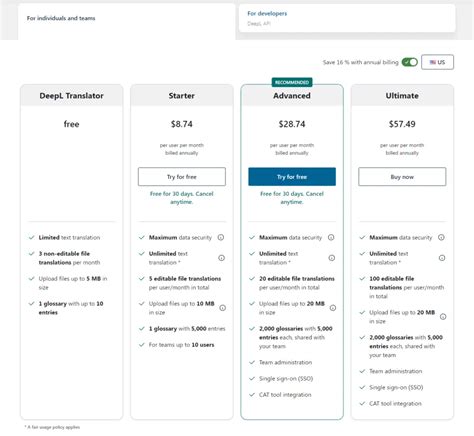Show Starter 10 MB upload info icon

[223, 308]
